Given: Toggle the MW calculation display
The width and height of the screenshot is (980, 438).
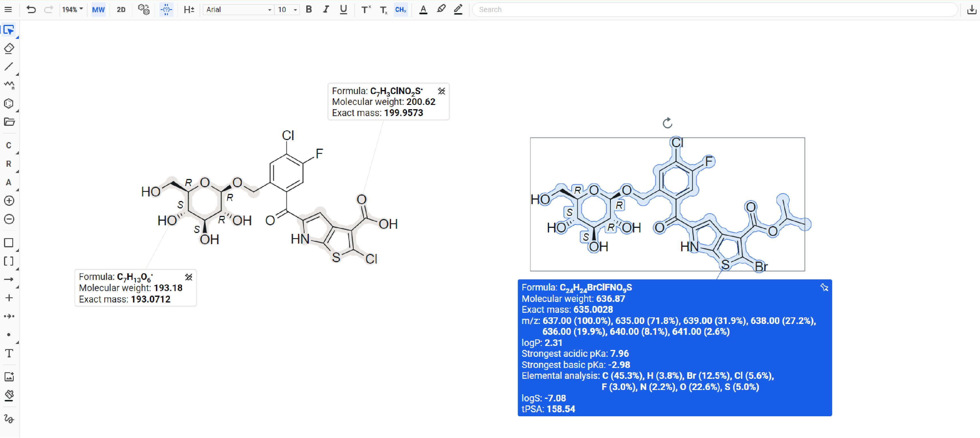Looking at the screenshot, I should coord(98,9).
